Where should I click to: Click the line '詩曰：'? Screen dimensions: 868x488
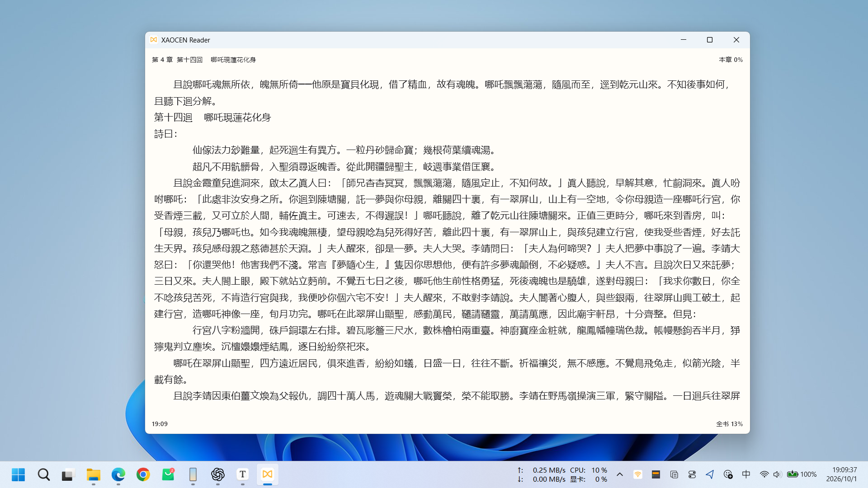(166, 134)
